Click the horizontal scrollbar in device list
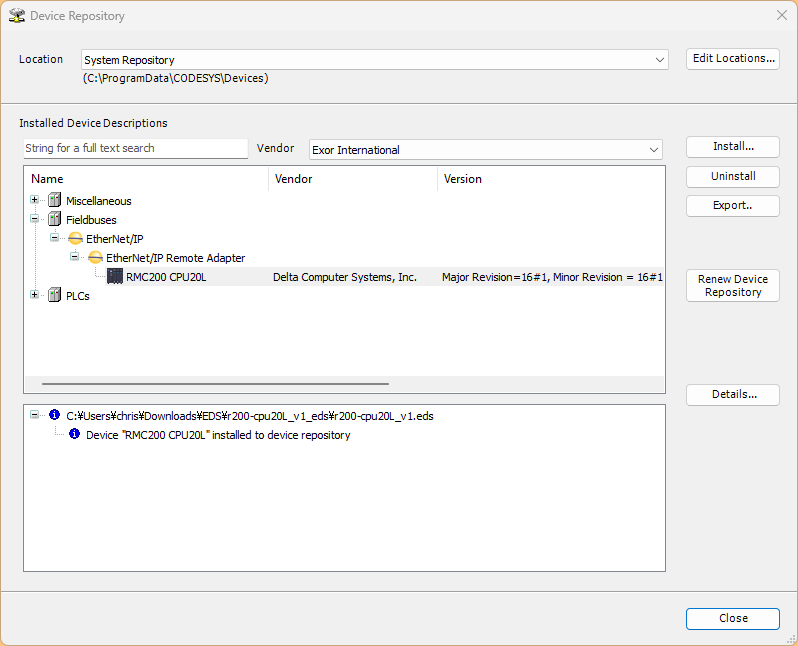 tap(215, 384)
